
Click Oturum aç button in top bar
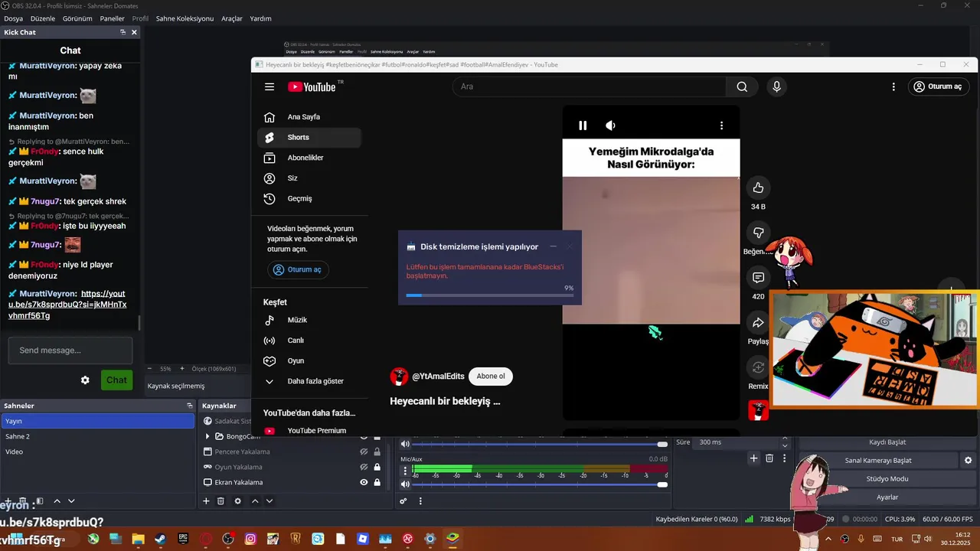tap(937, 86)
